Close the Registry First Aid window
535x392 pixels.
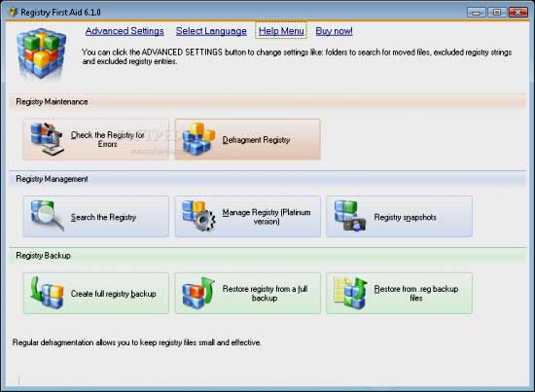pos(517,13)
